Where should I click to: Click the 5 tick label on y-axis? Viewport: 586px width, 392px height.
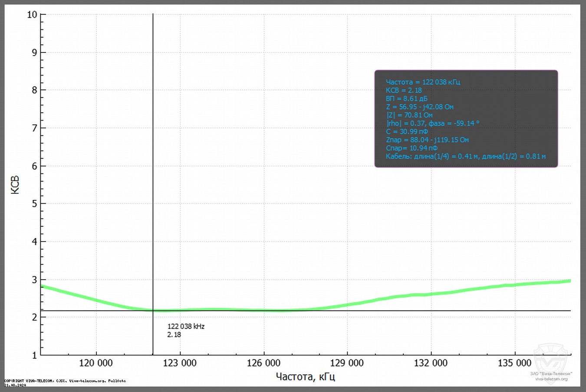[35, 204]
